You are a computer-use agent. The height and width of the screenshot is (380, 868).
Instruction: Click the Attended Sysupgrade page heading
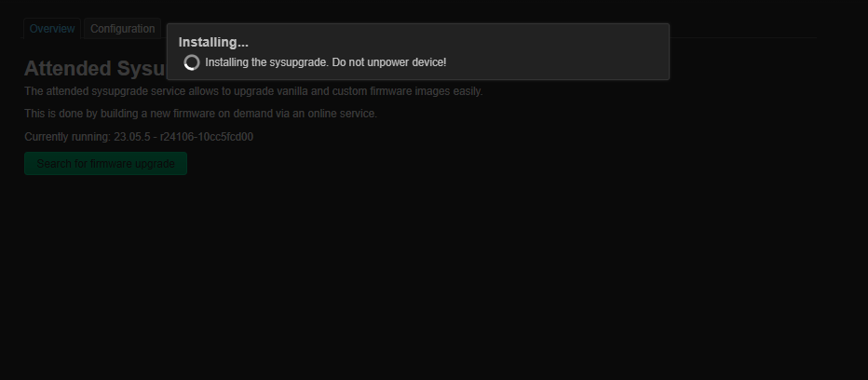coord(95,69)
